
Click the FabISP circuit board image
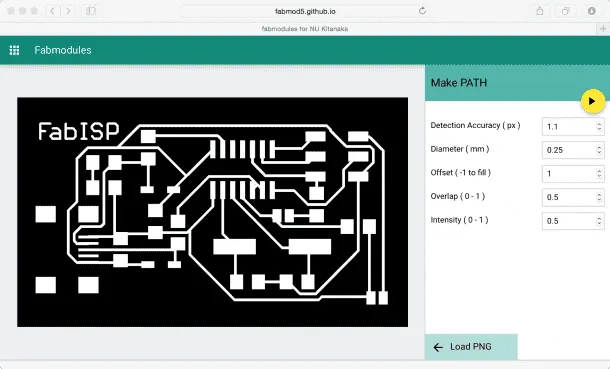[212, 212]
